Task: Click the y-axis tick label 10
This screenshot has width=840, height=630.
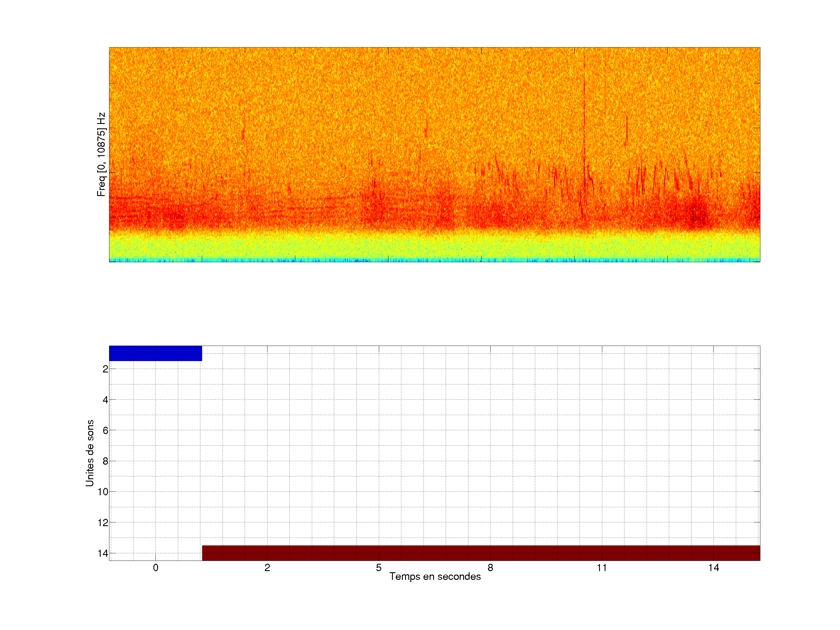Action: [103, 492]
